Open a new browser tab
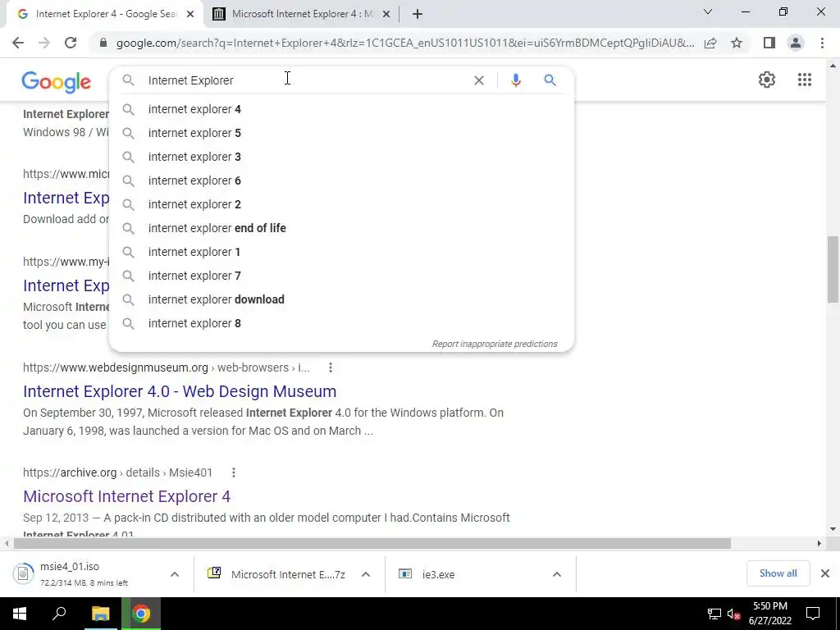Screen dimensions: 840x630 tap(418, 14)
